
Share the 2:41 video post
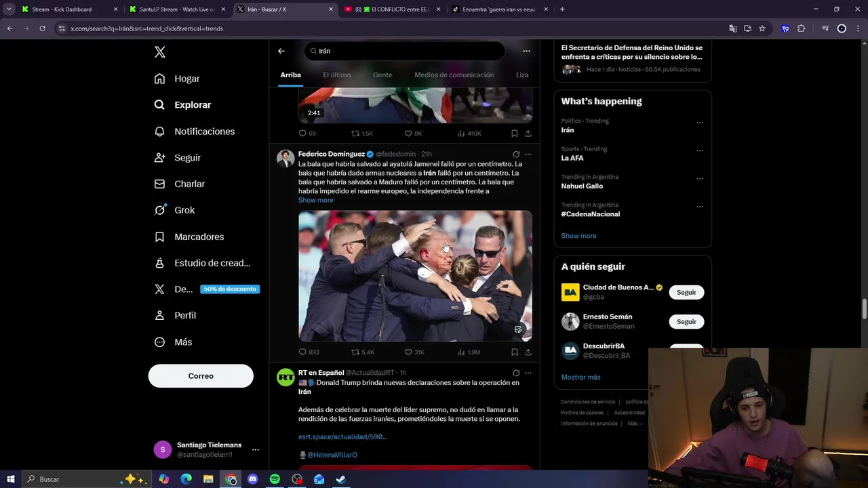point(528,134)
